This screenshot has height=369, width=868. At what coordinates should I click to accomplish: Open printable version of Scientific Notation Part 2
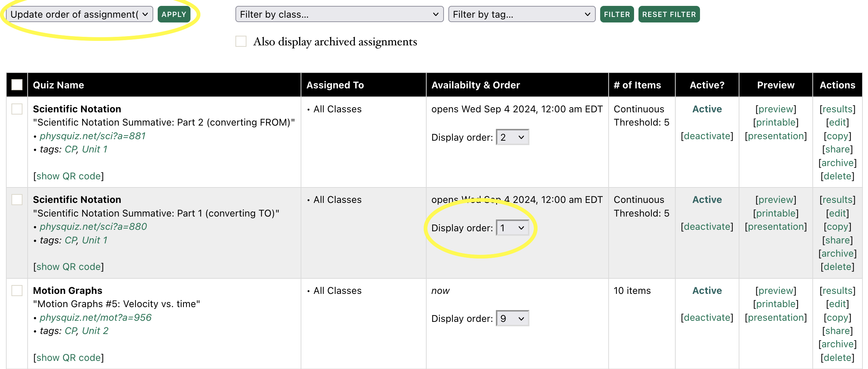(776, 122)
